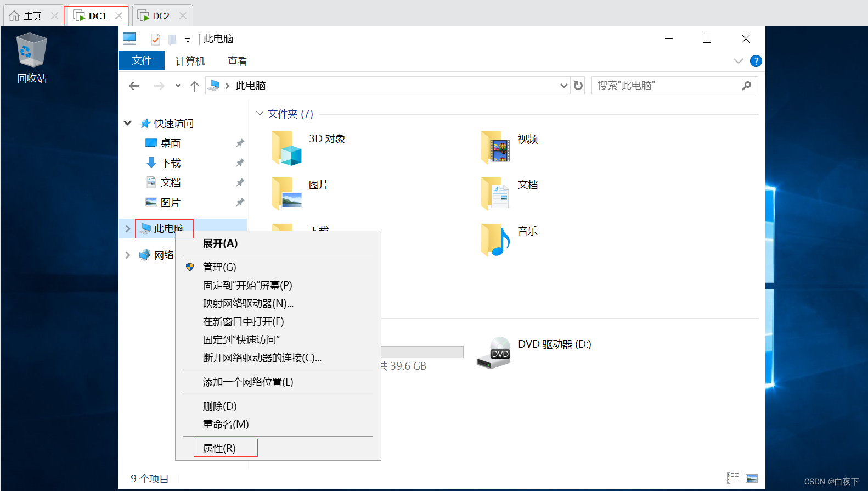Select DVD 驱动器 (D:) drive
This screenshot has width=868, height=491.
point(533,353)
